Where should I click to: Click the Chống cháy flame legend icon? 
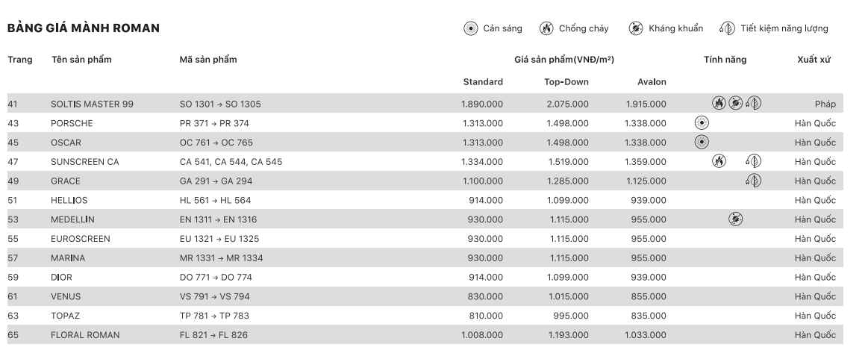point(546,29)
